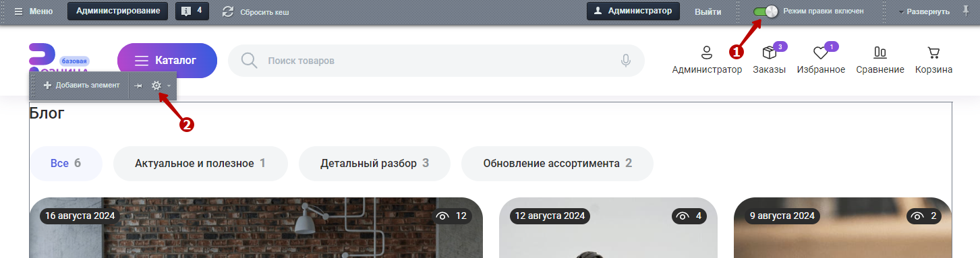Click the Сбросить кеш label
The width and height of the screenshot is (980, 258).
[x=264, y=12]
